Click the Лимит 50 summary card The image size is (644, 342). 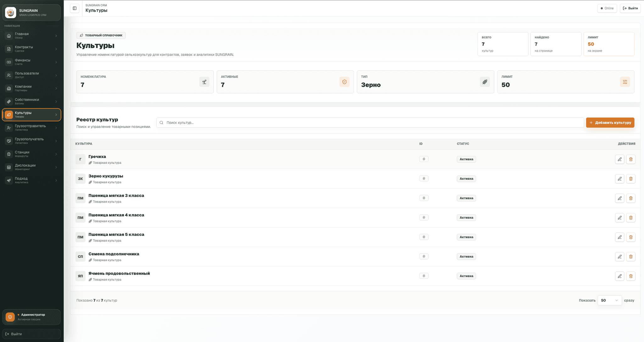tap(609, 44)
